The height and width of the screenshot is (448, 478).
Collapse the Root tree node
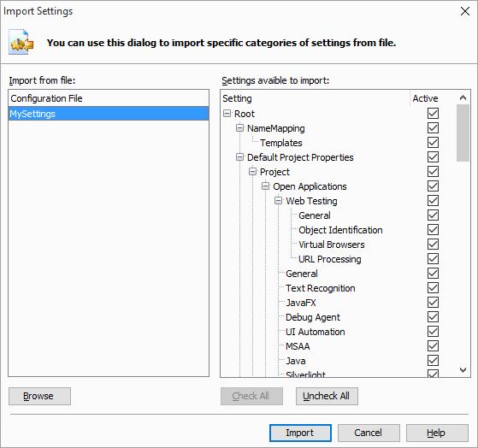coord(227,114)
